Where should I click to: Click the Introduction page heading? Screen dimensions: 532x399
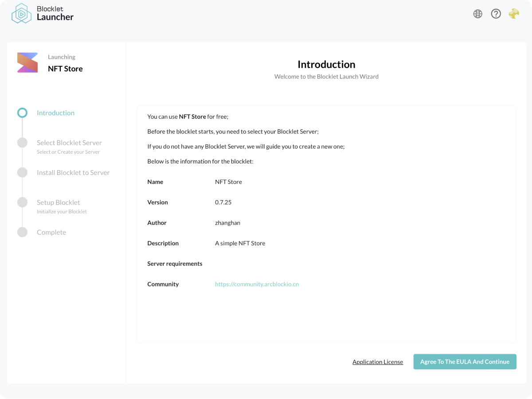point(326,64)
